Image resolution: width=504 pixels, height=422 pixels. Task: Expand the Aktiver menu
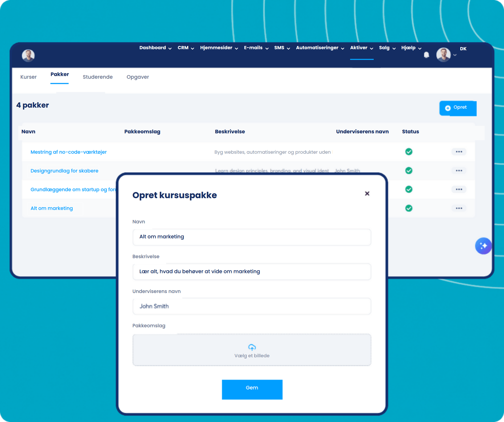(362, 48)
